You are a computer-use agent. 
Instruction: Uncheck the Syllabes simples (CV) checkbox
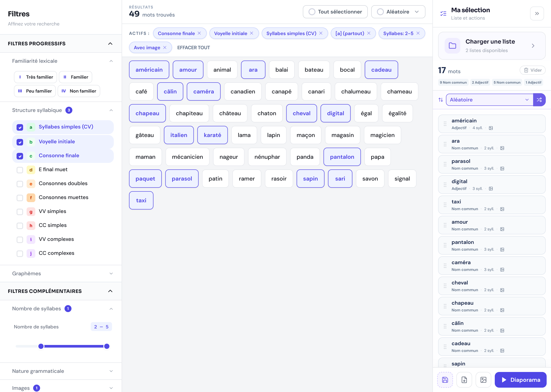click(x=20, y=127)
